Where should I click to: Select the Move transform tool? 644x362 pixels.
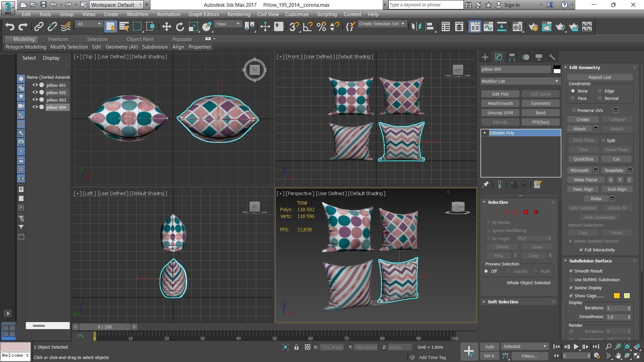166,27
